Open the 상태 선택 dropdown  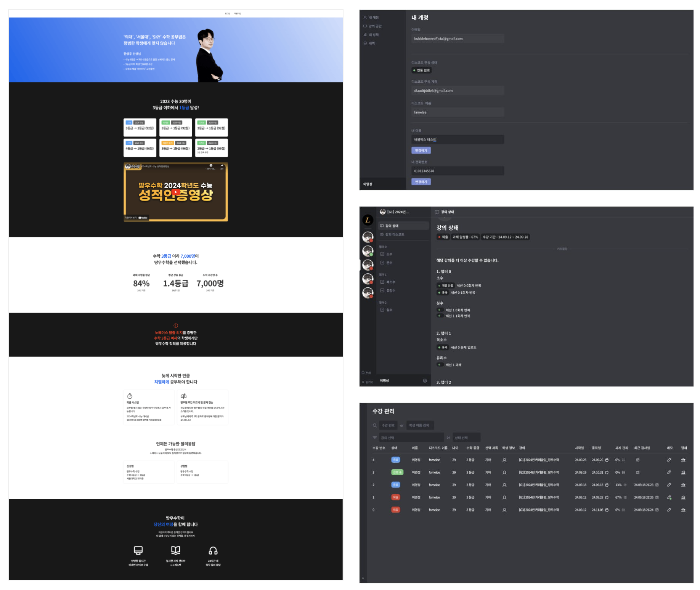point(466,438)
